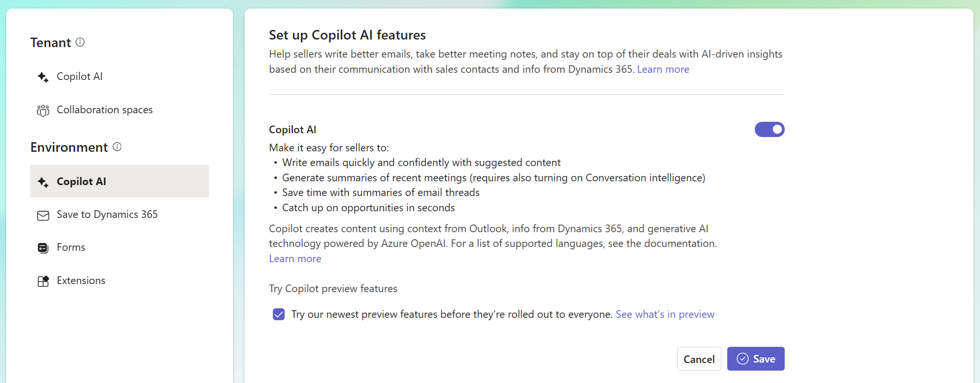The image size is (980, 383).
Task: Click the Extensions puzzle icon
Action: pos(43,281)
